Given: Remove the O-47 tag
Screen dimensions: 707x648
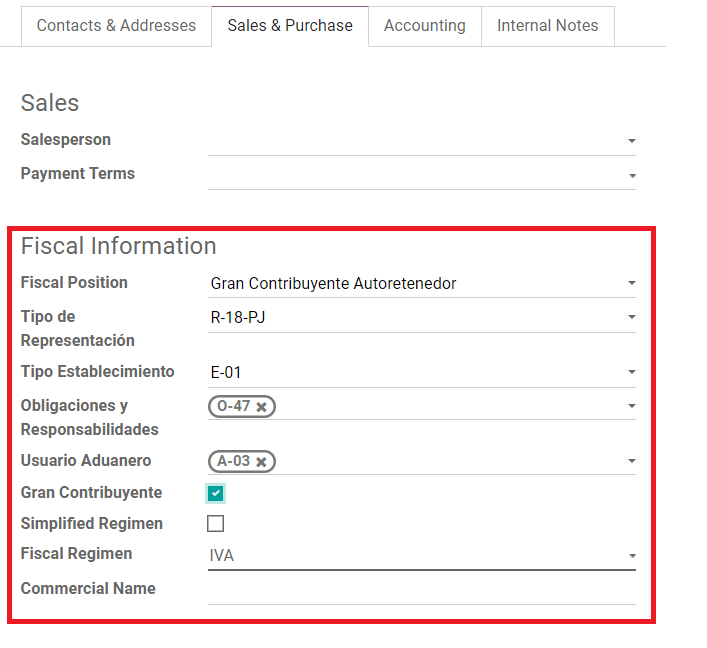Looking at the screenshot, I should pos(261,407).
